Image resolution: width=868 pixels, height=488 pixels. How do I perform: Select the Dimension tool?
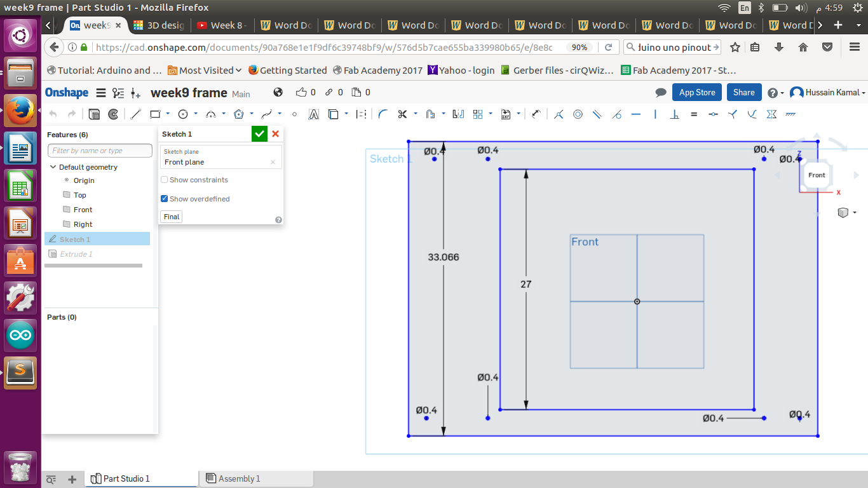point(536,114)
